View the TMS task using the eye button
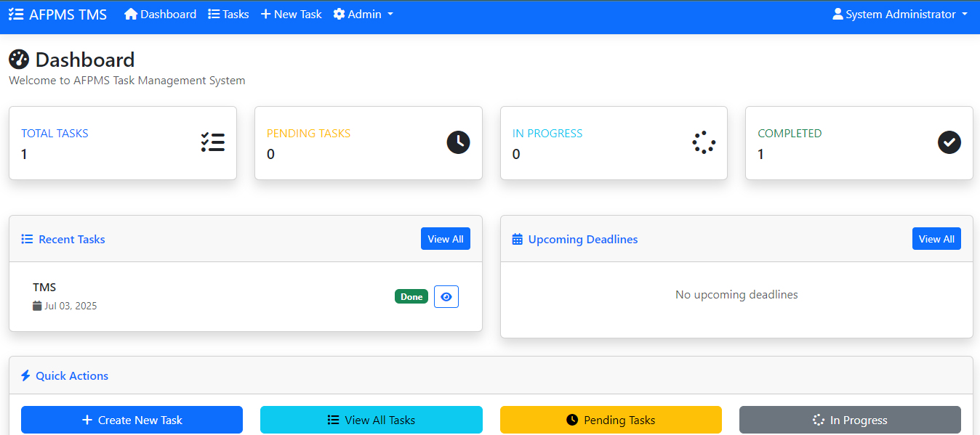This screenshot has width=980, height=435. (446, 296)
